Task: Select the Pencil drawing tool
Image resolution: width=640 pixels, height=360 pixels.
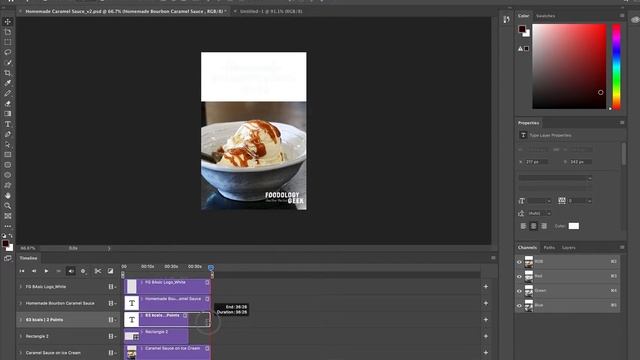Action: coord(7,93)
